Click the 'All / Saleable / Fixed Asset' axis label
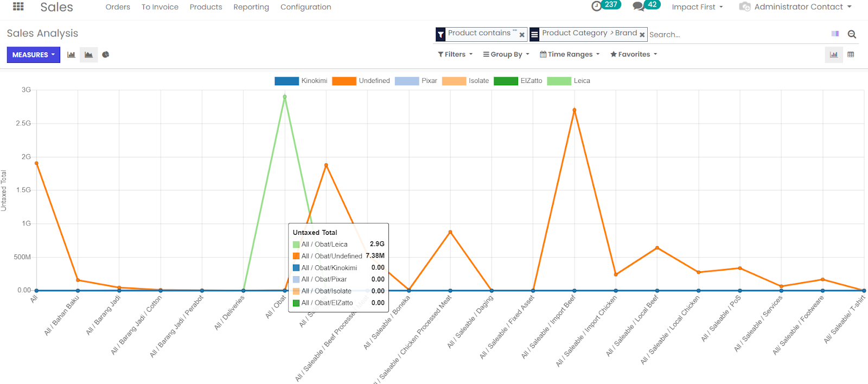Viewport: 868px width, 384px height. 507,327
